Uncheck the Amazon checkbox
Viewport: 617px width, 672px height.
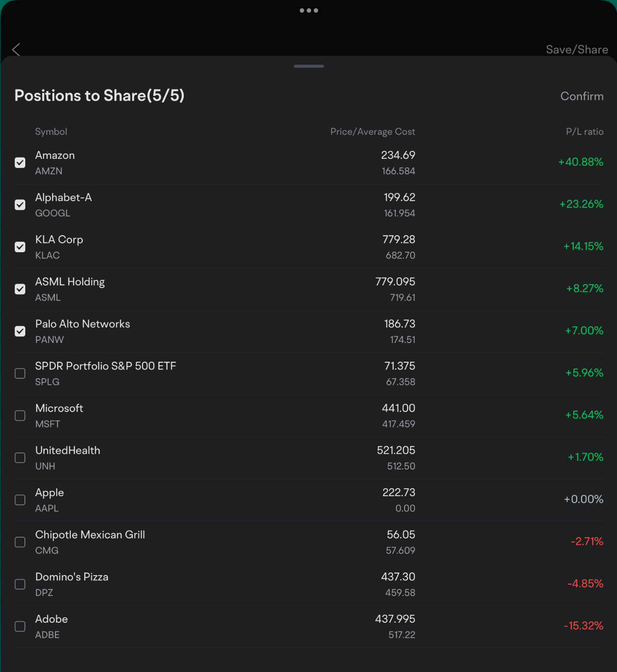tap(20, 163)
